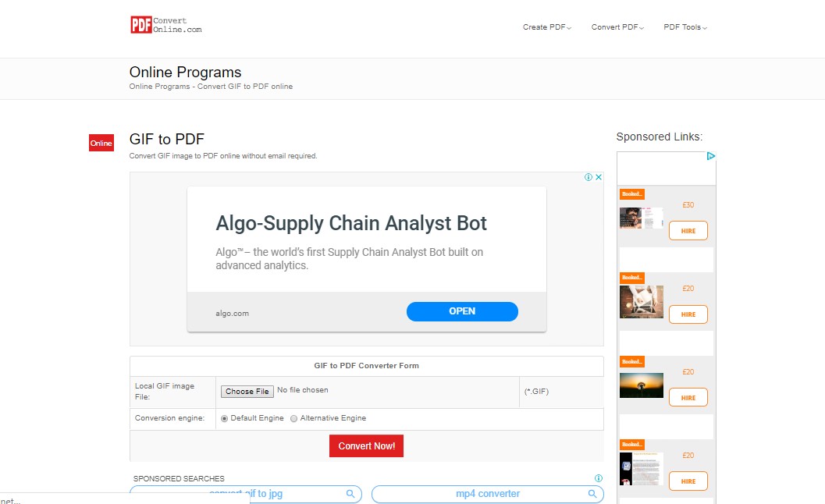Click search icon in mp4 converter pill
The height and width of the screenshot is (504, 825).
592,494
